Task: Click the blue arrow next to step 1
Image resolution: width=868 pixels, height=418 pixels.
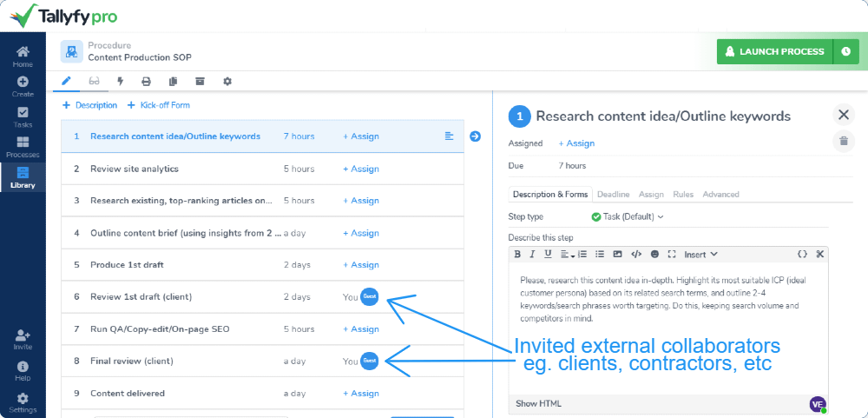Action: 475,136
